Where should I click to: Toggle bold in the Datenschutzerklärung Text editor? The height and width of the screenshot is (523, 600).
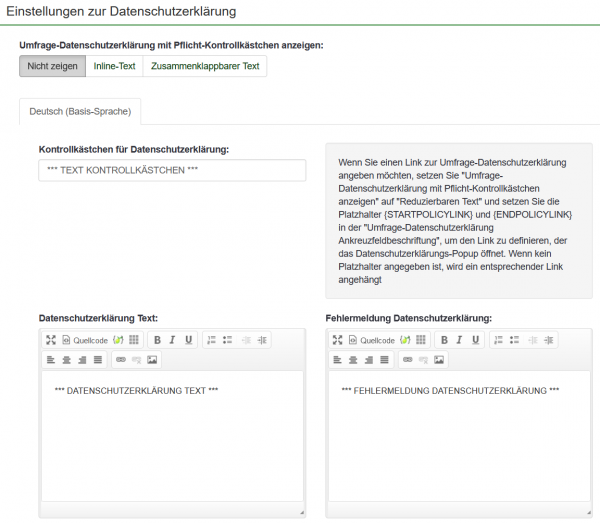[x=157, y=340]
